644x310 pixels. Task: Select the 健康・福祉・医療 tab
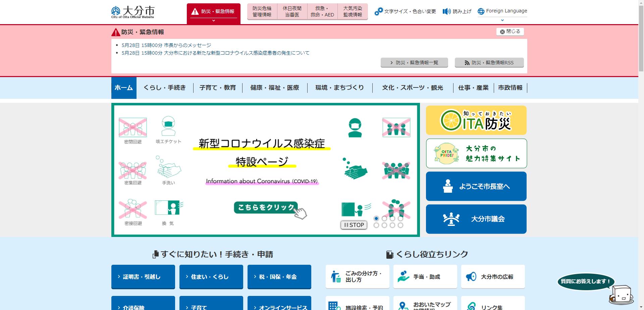coord(274,87)
